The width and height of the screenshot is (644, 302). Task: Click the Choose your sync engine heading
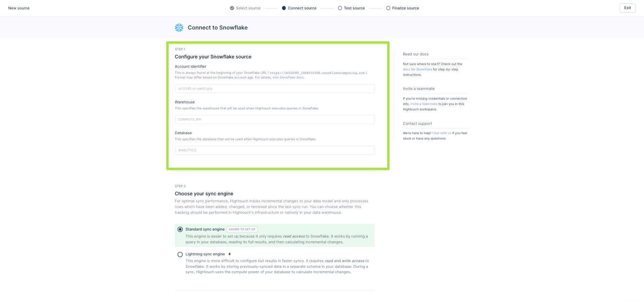pos(204,194)
